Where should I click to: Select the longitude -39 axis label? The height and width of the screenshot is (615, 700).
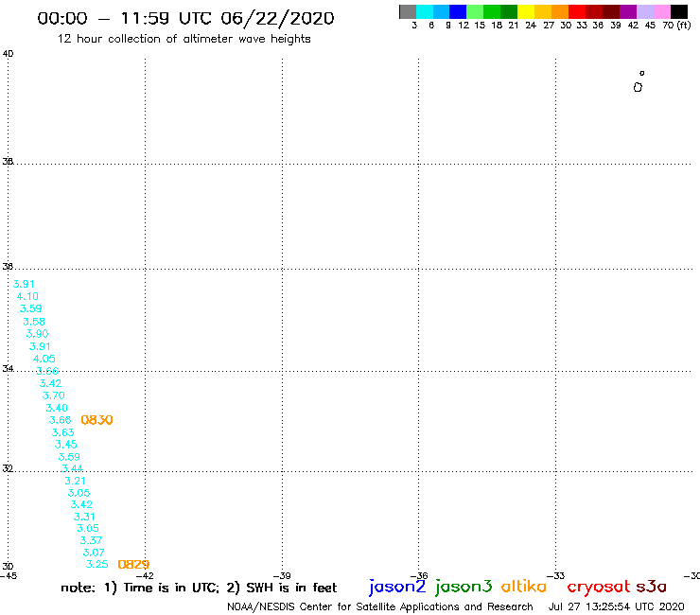pyautogui.click(x=282, y=575)
